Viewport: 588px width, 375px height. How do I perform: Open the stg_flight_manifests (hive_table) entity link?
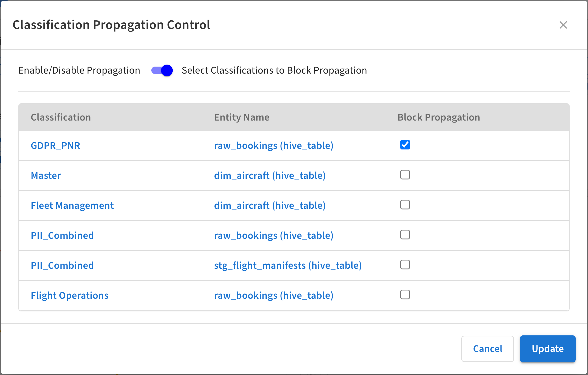click(287, 266)
